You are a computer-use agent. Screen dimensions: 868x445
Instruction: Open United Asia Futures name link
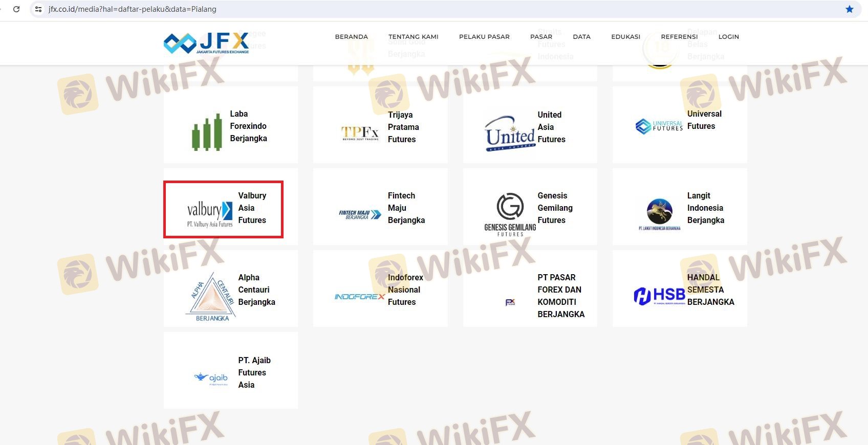(x=551, y=127)
